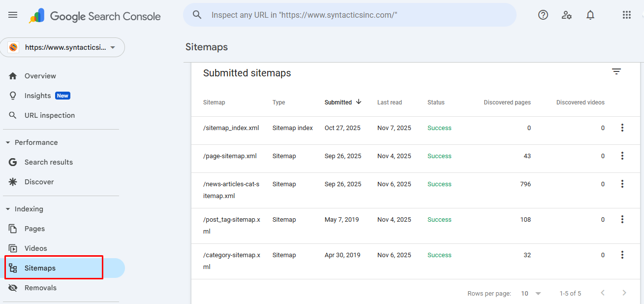Screen dimensions: 644x304
Task: Open the Rows per page dropdown
Action: [x=531, y=293]
